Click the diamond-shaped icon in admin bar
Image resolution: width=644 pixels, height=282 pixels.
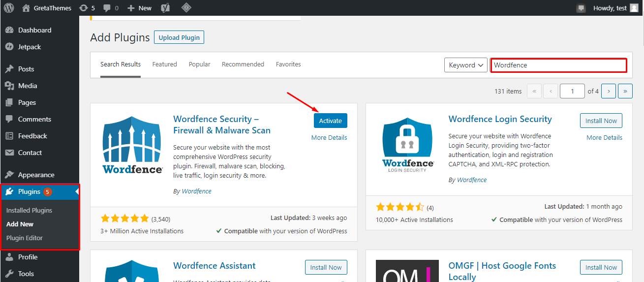(x=186, y=8)
